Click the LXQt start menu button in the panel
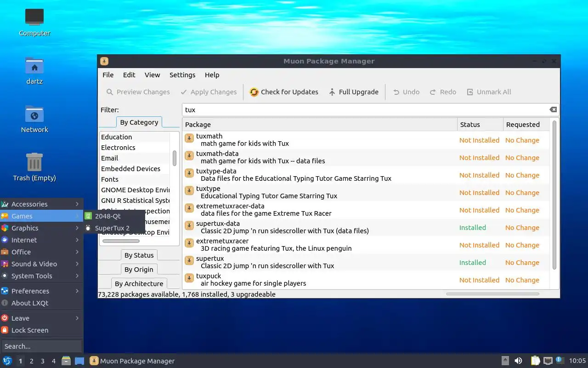This screenshot has width=588, height=368. 7,361
